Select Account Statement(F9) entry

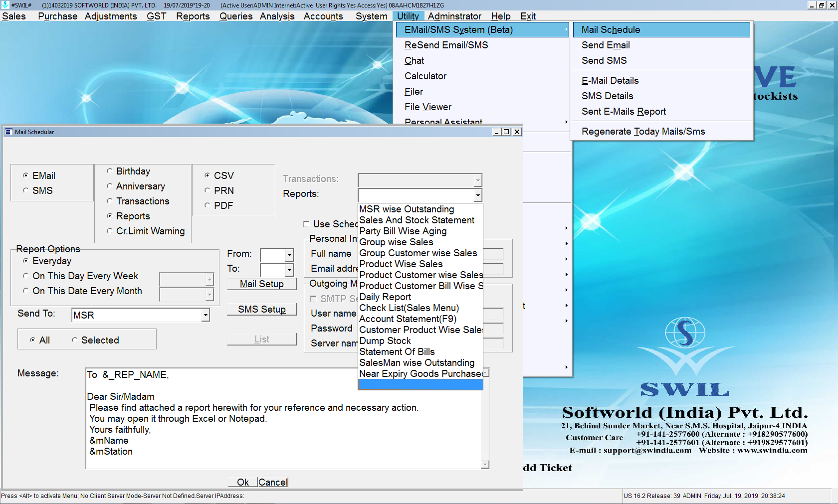[420, 319]
